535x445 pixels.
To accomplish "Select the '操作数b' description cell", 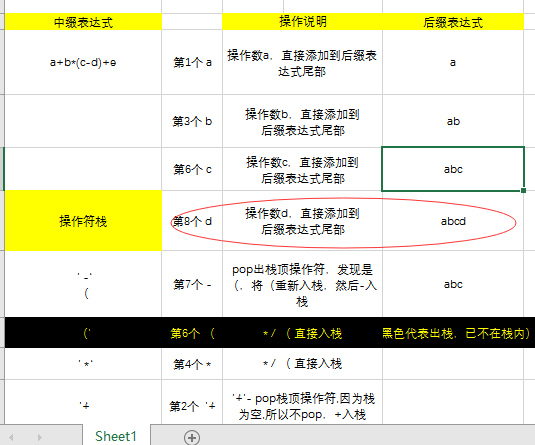I will click(302, 121).
